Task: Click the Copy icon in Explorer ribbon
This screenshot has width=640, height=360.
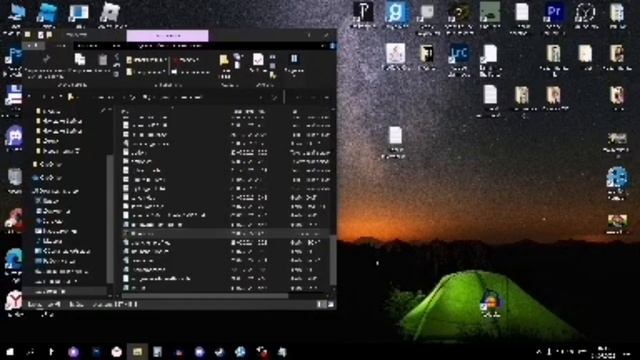Action: pos(80,60)
